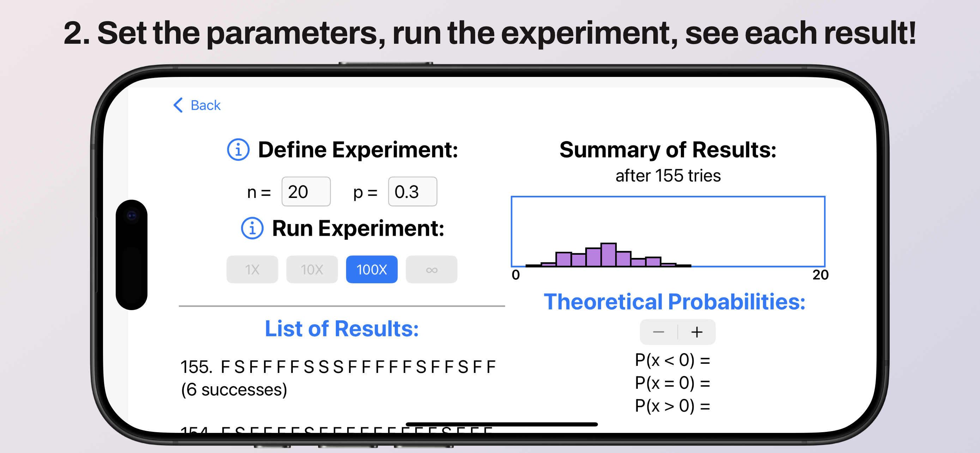Tap the Back chevron icon
The image size is (980, 453).
click(x=178, y=105)
